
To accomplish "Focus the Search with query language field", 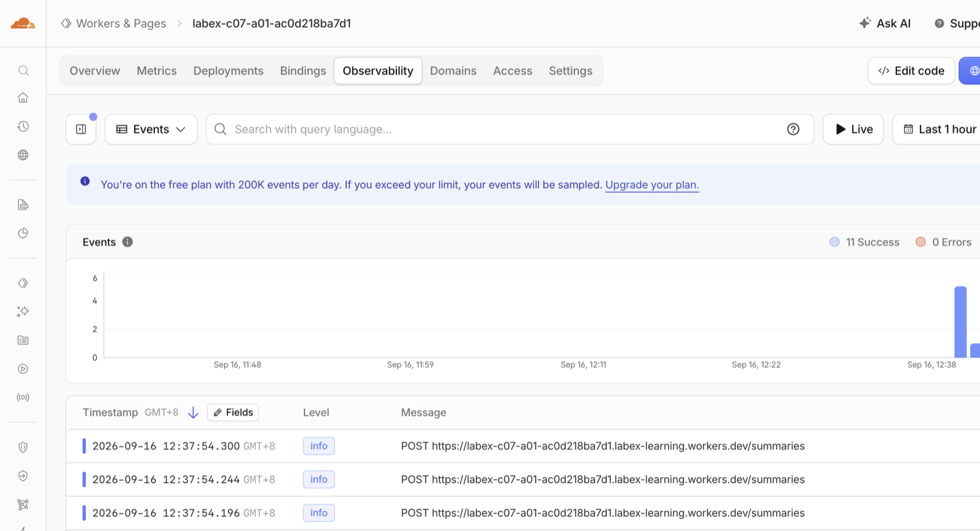I will [x=510, y=129].
